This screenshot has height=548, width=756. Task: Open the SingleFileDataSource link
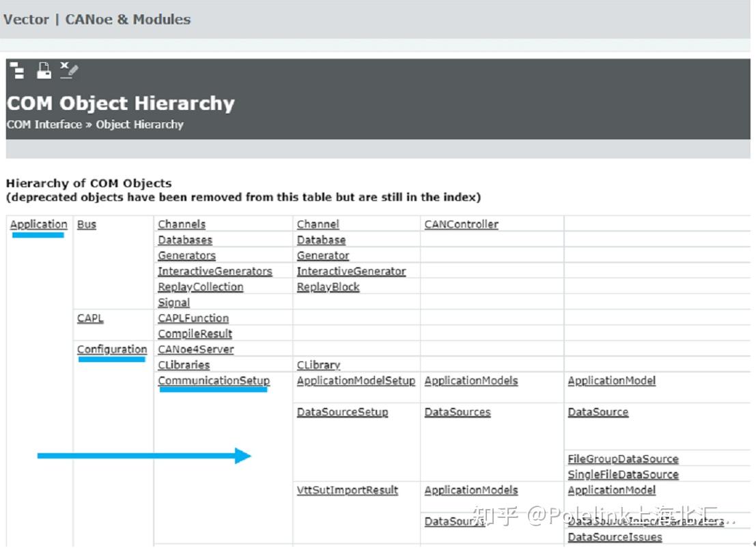pyautogui.click(x=623, y=475)
